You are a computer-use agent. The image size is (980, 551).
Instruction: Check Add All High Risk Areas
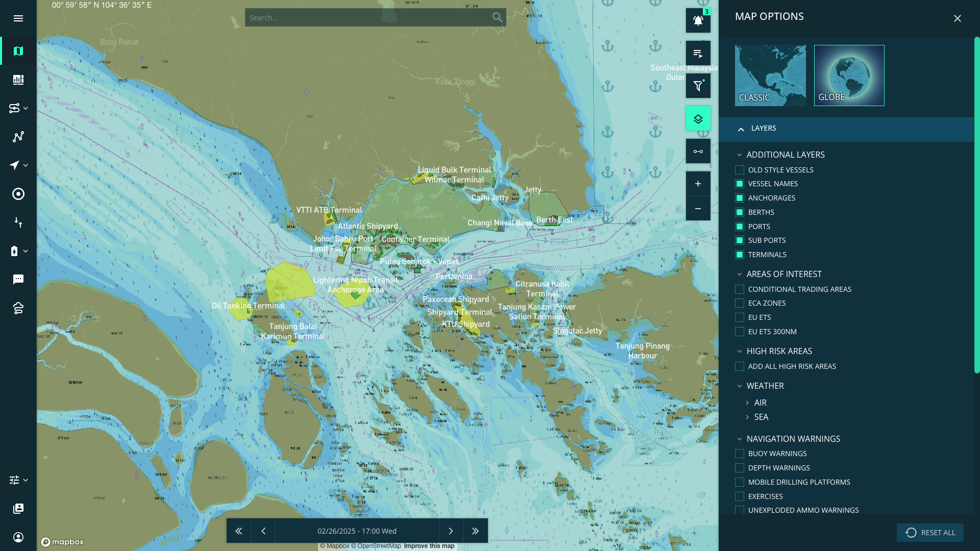739,366
